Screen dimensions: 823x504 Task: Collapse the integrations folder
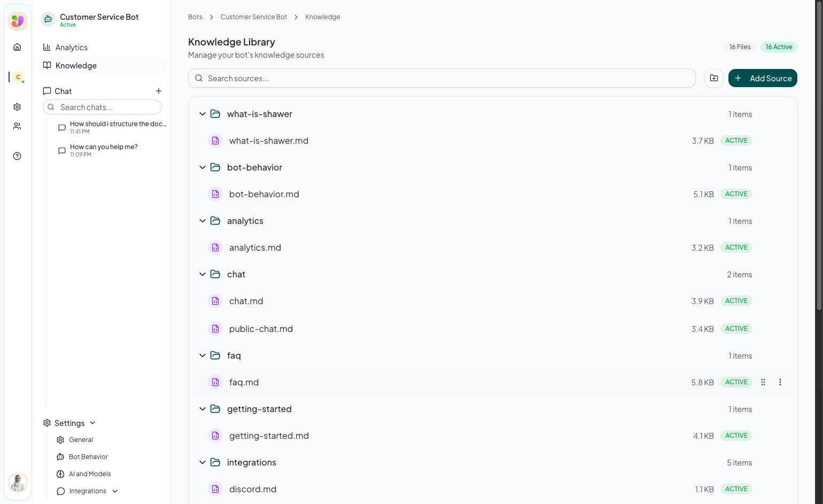coord(203,462)
